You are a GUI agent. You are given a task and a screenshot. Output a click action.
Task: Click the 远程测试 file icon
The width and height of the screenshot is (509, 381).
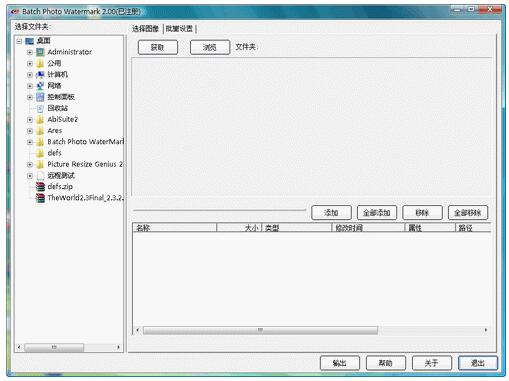(40, 176)
